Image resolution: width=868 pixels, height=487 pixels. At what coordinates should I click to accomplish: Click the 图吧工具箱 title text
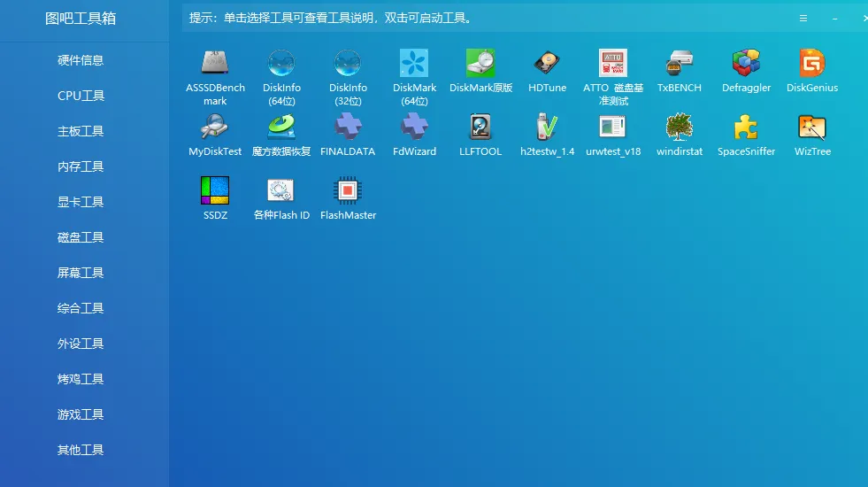pyautogui.click(x=81, y=19)
